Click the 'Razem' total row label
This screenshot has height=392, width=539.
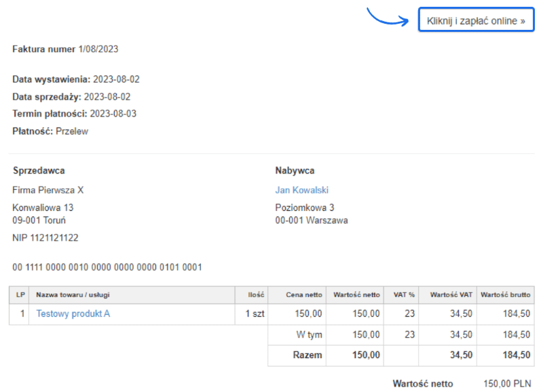pyautogui.click(x=309, y=355)
